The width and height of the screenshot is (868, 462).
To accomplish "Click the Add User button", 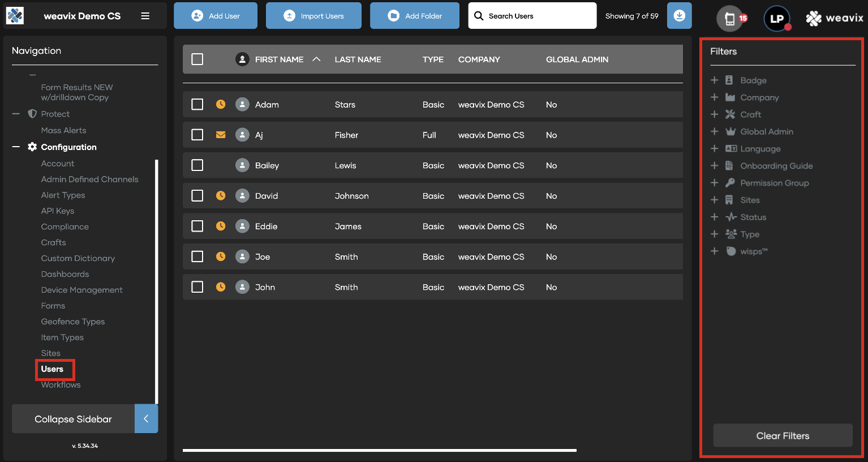I will tap(215, 15).
